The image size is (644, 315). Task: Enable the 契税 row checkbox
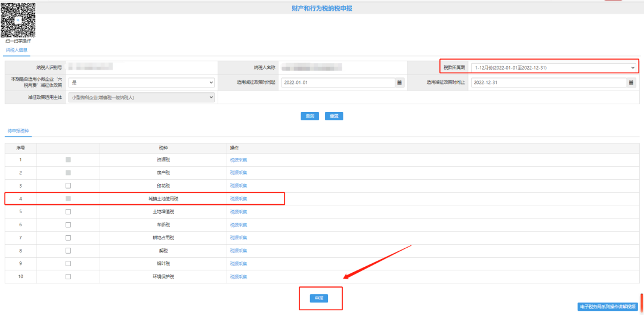click(x=68, y=251)
